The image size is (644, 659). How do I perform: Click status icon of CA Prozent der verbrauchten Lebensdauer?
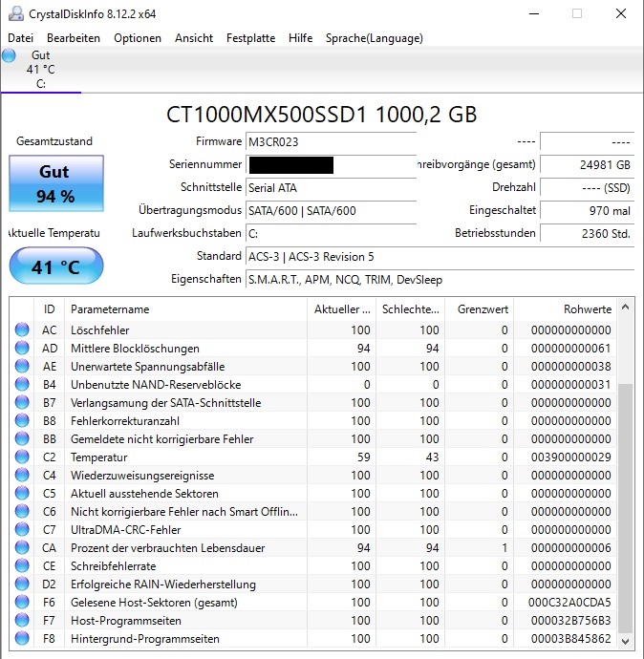tap(22, 547)
